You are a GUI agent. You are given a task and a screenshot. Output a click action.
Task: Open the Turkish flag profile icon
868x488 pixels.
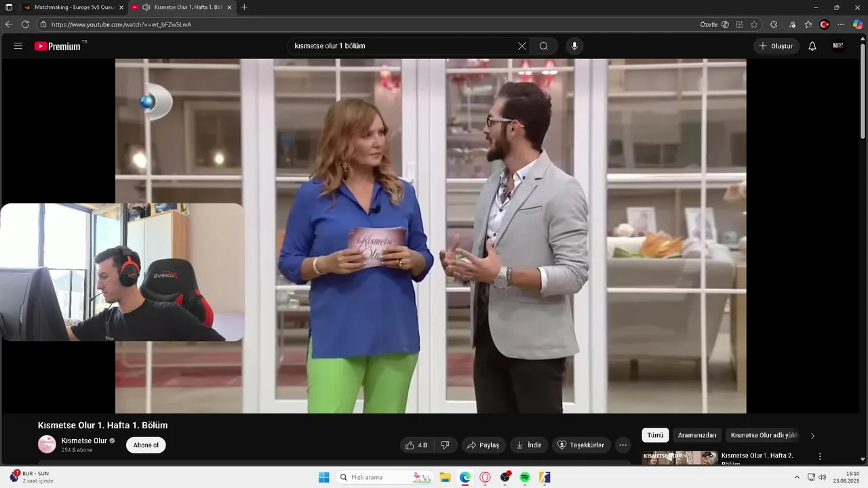pyautogui.click(x=825, y=24)
